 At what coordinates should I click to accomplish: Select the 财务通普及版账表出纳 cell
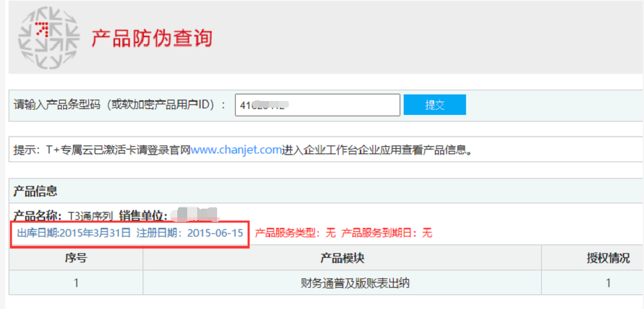click(x=342, y=282)
